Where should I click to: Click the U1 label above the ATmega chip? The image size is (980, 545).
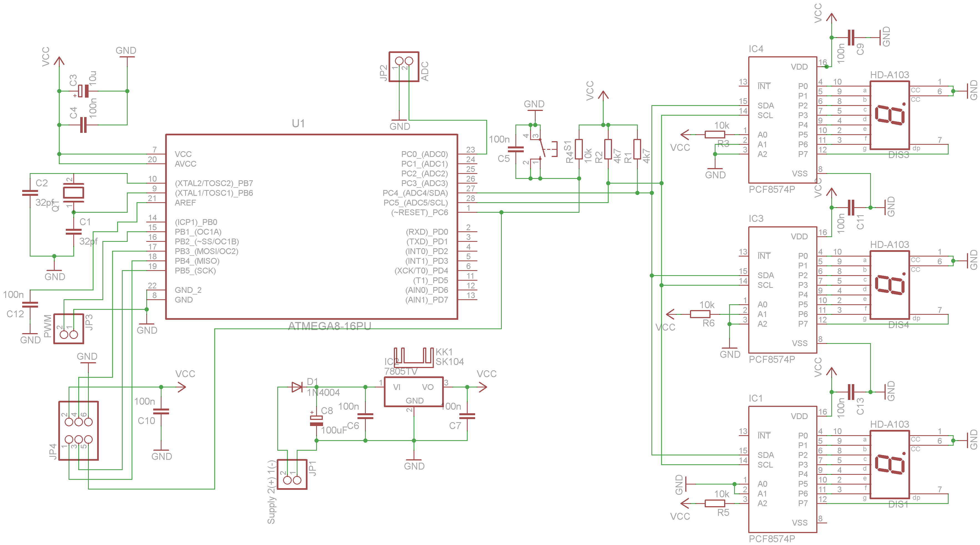pyautogui.click(x=298, y=123)
